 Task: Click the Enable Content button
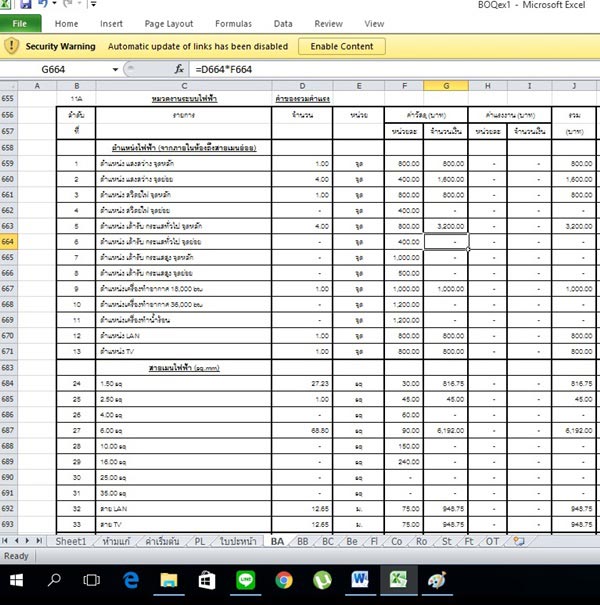click(x=342, y=46)
